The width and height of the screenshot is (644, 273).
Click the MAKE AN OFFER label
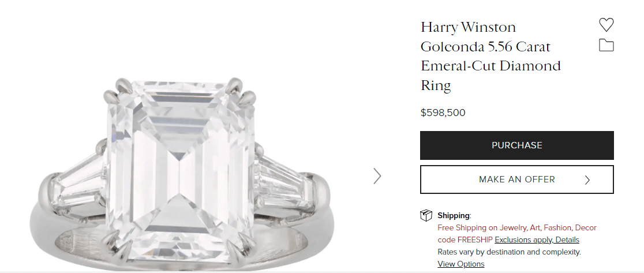(x=516, y=179)
